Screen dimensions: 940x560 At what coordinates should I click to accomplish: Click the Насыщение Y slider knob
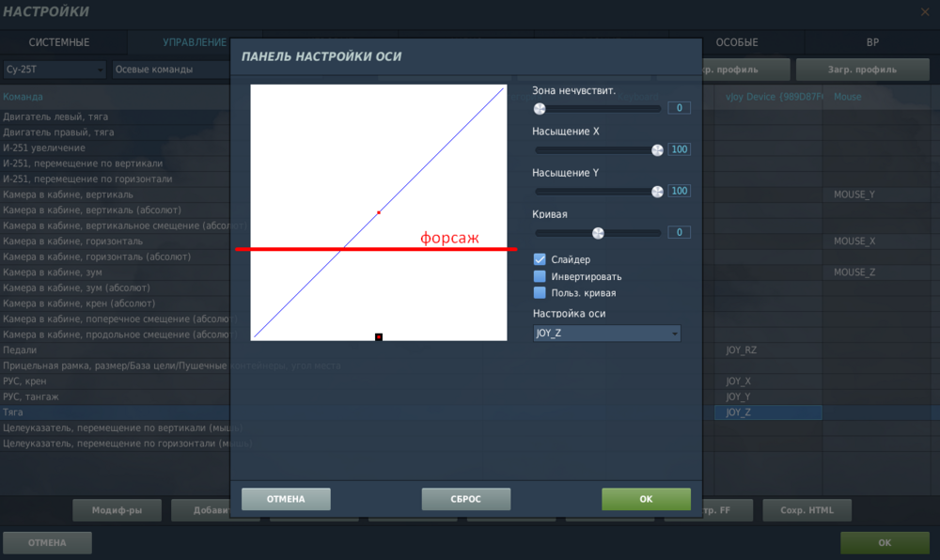tap(656, 191)
